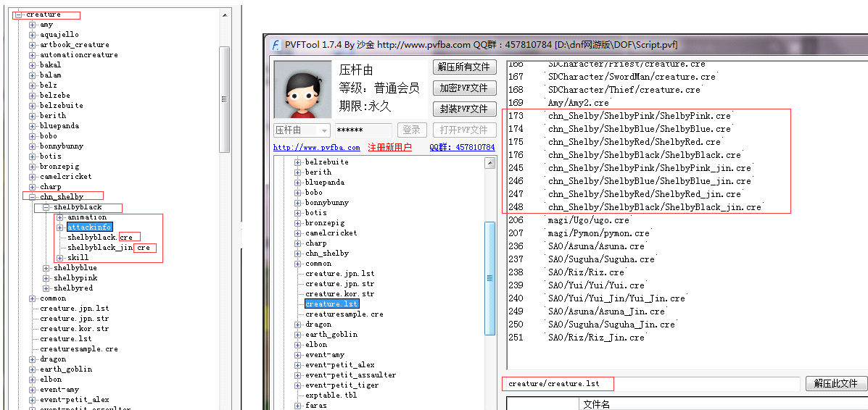Expand the shelbyblue folder

pyautogui.click(x=46, y=268)
